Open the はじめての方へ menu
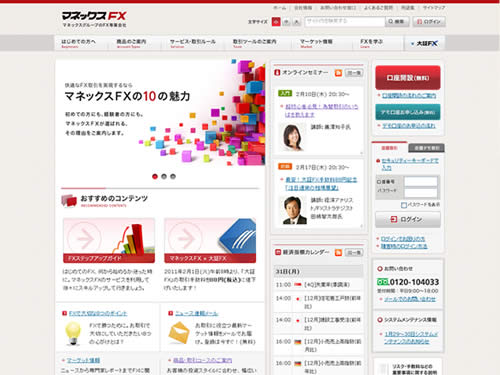The height and width of the screenshot is (375, 500). click(78, 43)
